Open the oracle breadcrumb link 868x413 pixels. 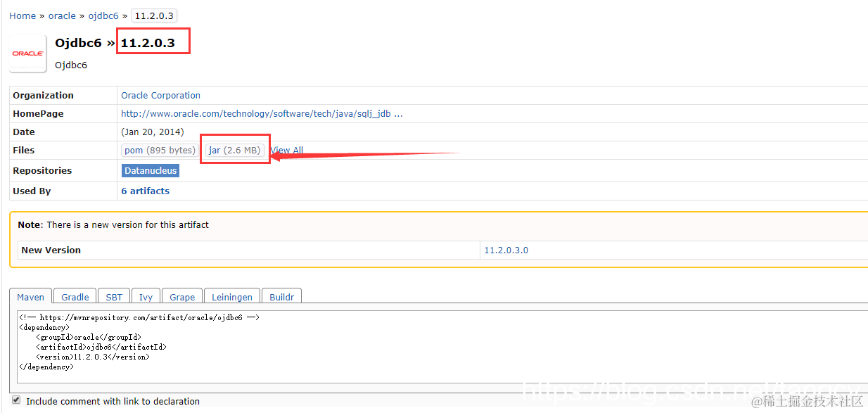(62, 15)
